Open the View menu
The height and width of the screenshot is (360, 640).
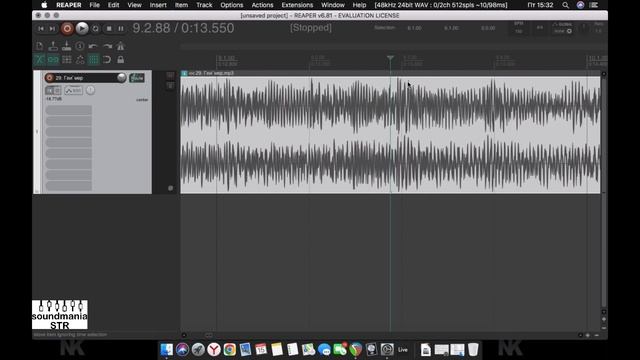134,5
